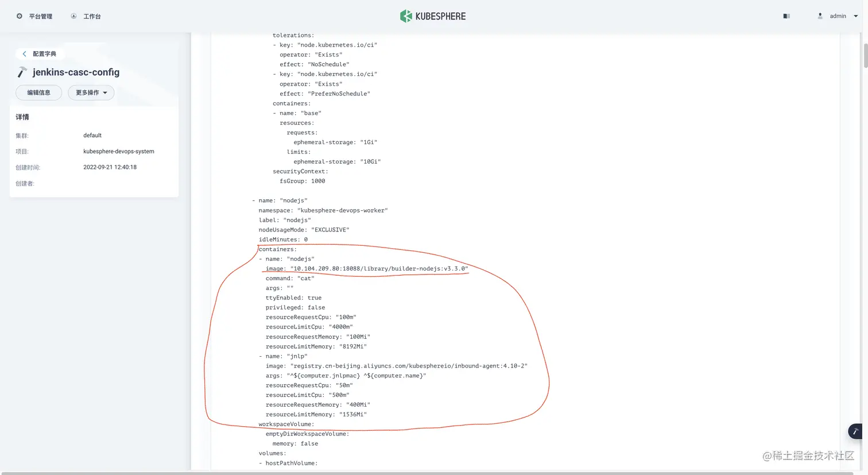
Task: Click the line workspaceVolume:
Action: 286,424
